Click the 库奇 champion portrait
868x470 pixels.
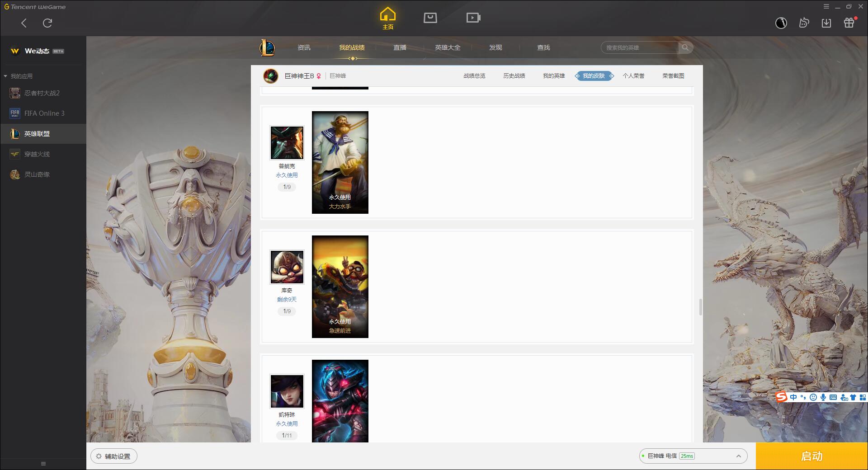point(287,267)
